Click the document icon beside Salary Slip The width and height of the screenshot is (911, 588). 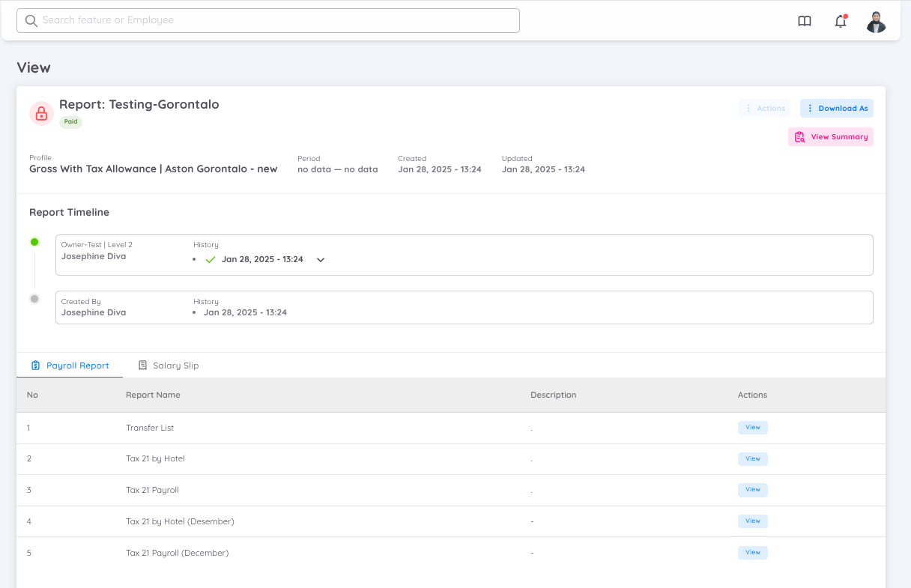click(x=142, y=365)
